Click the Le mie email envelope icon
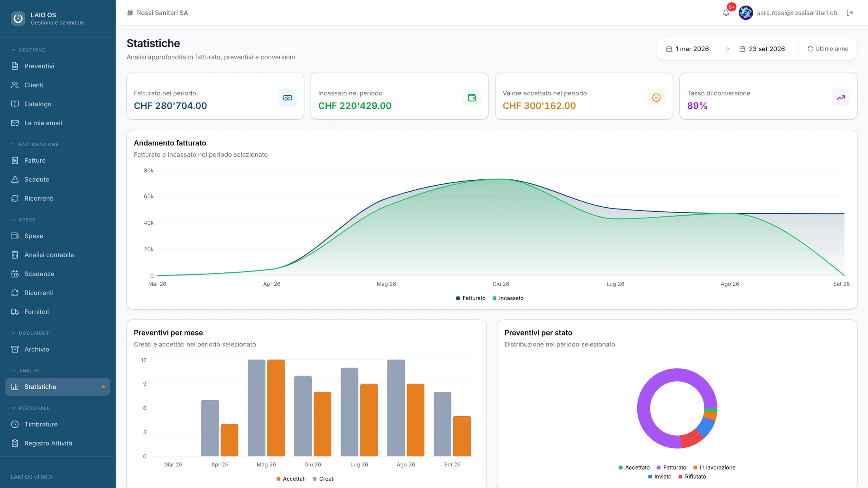Screen dimensions: 868x488 pos(15,123)
